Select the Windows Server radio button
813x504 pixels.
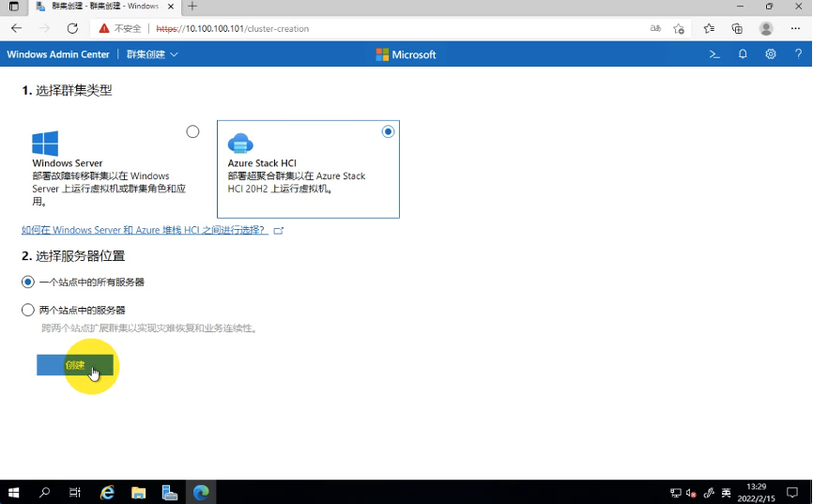pos(192,131)
